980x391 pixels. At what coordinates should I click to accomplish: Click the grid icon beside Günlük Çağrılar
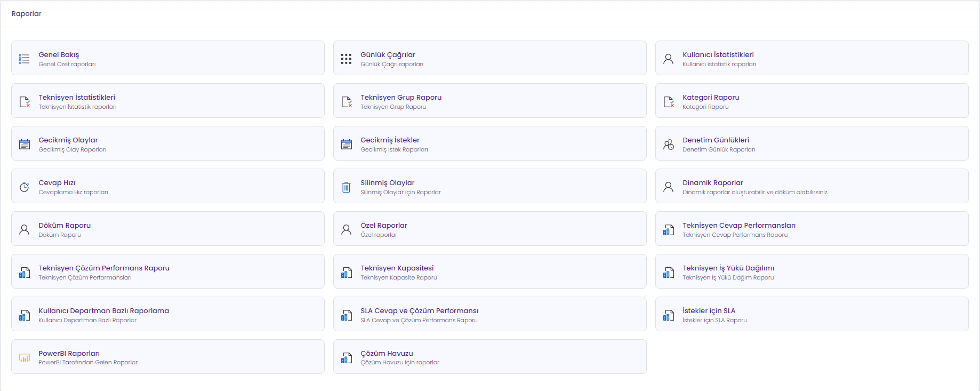click(x=347, y=59)
